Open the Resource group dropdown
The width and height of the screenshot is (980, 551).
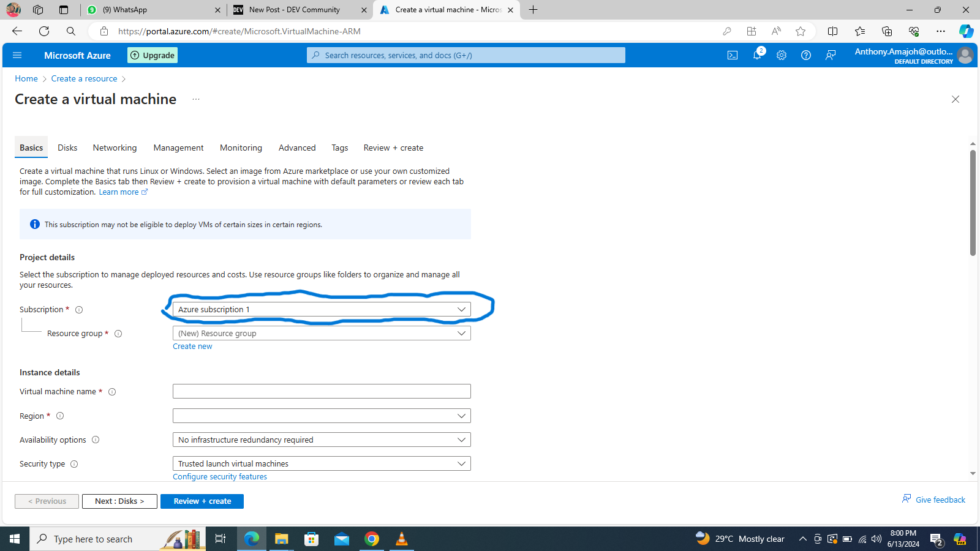(322, 333)
